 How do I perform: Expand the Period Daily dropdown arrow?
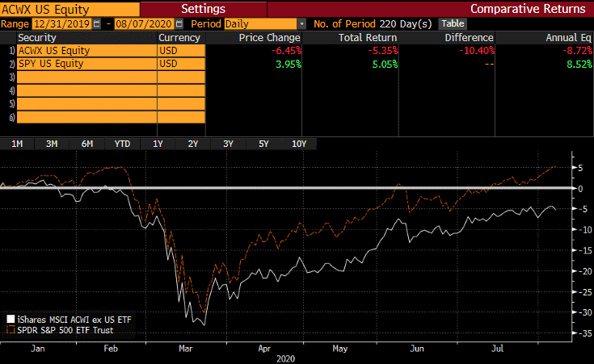click(302, 24)
